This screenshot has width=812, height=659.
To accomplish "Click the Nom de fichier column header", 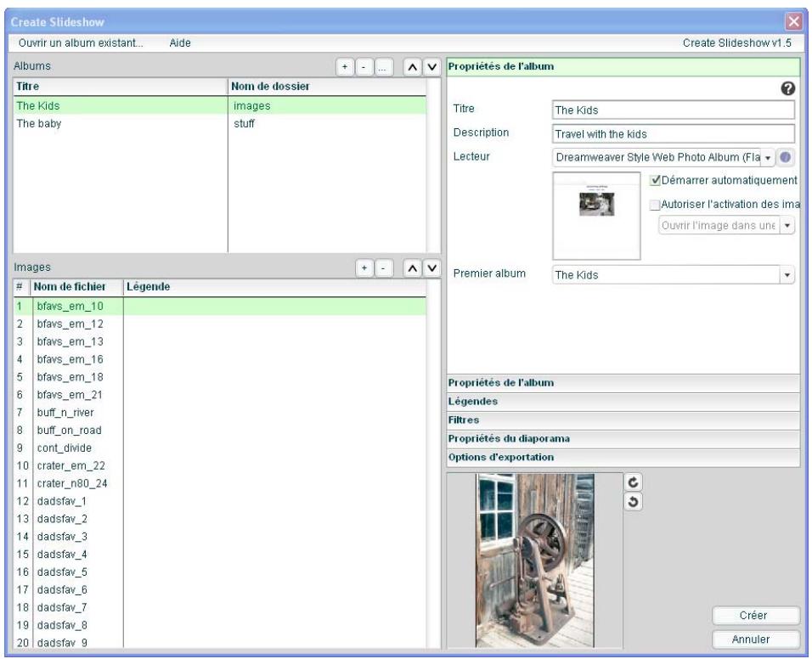I will 77,287.
